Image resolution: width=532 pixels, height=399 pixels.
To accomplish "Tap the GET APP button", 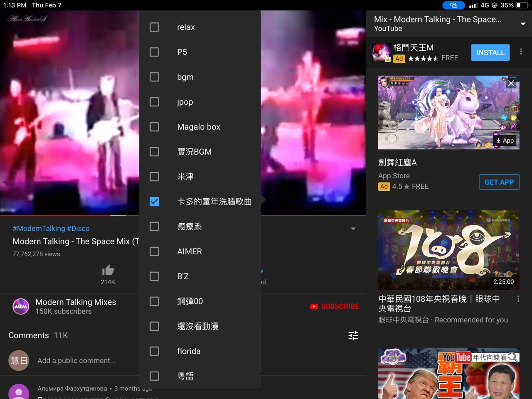I will (x=499, y=182).
